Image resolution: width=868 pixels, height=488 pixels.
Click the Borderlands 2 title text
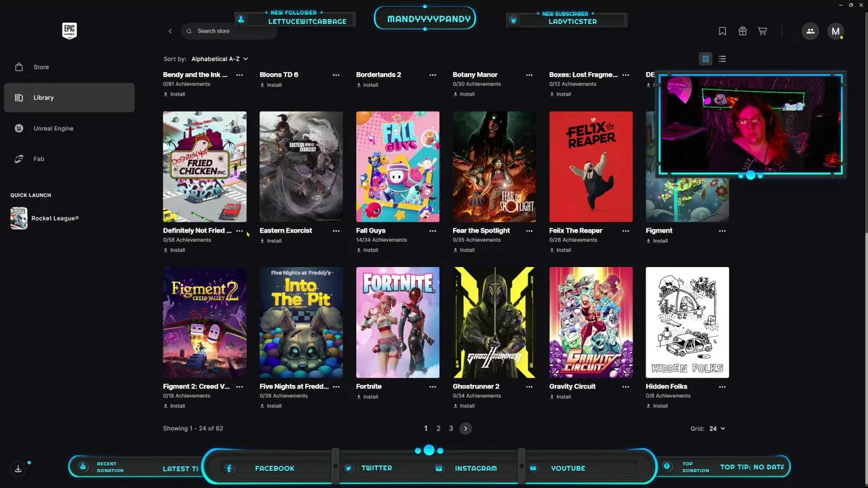[378, 75]
